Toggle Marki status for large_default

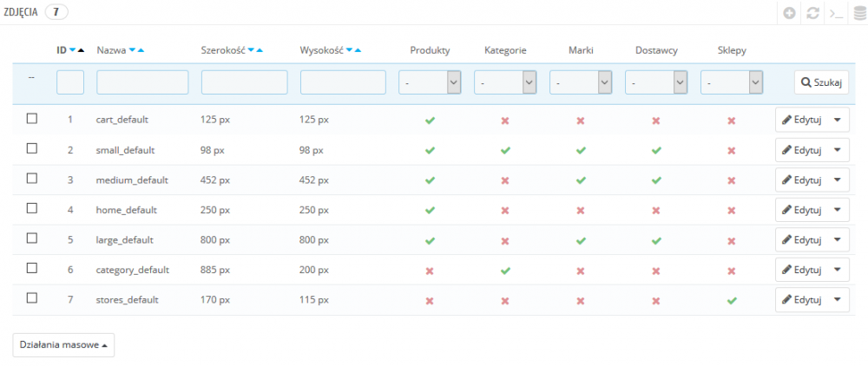[580, 240]
